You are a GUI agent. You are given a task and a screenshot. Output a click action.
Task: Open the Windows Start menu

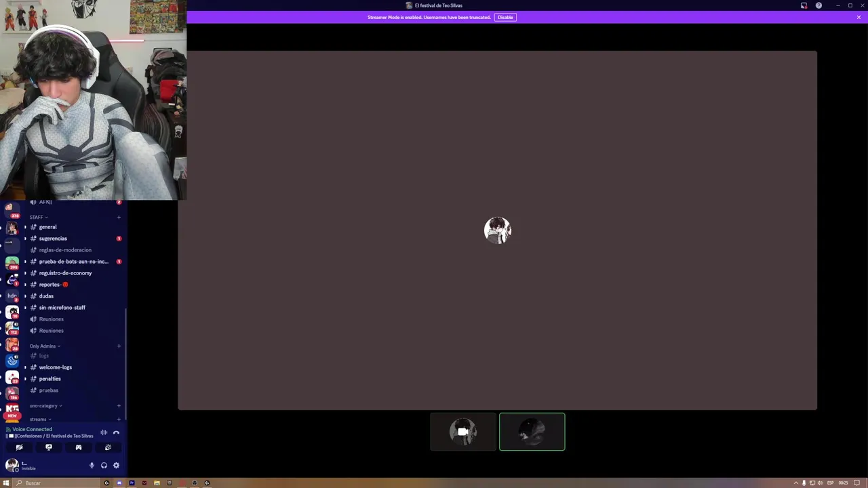(x=6, y=483)
